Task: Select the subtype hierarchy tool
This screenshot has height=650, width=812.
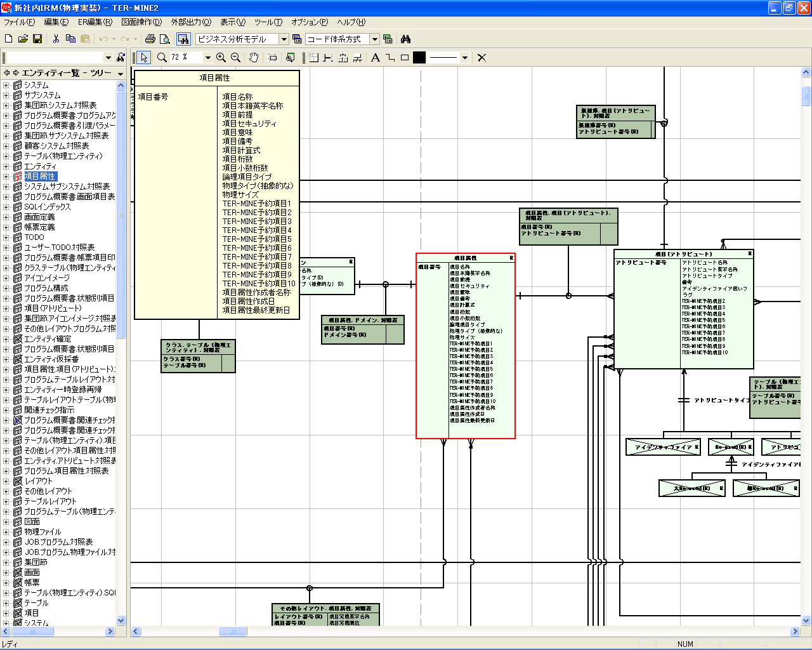Action: click(343, 57)
